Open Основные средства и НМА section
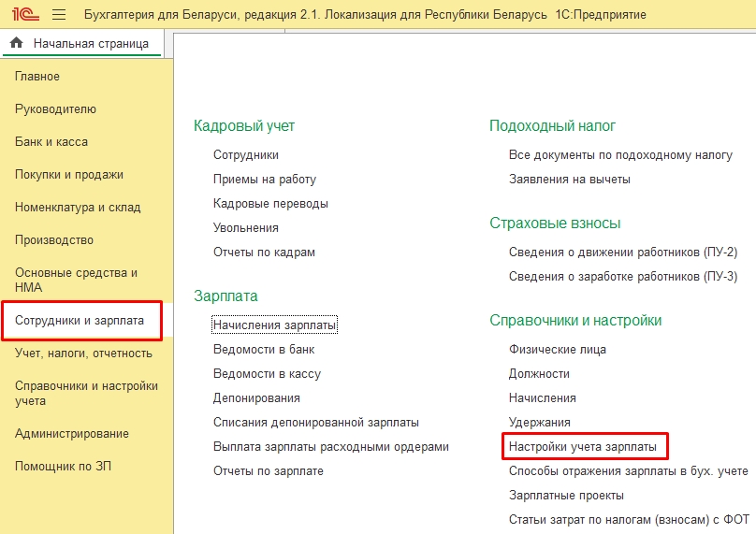Screen dimensions: 756x534 tap(76, 280)
